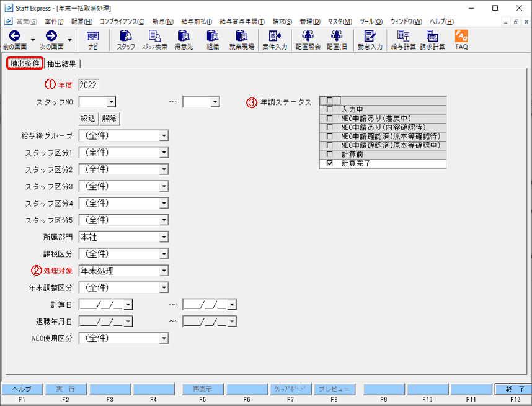Go back with 前の画面 arrow icon
The image size is (532, 406).
(x=14, y=35)
